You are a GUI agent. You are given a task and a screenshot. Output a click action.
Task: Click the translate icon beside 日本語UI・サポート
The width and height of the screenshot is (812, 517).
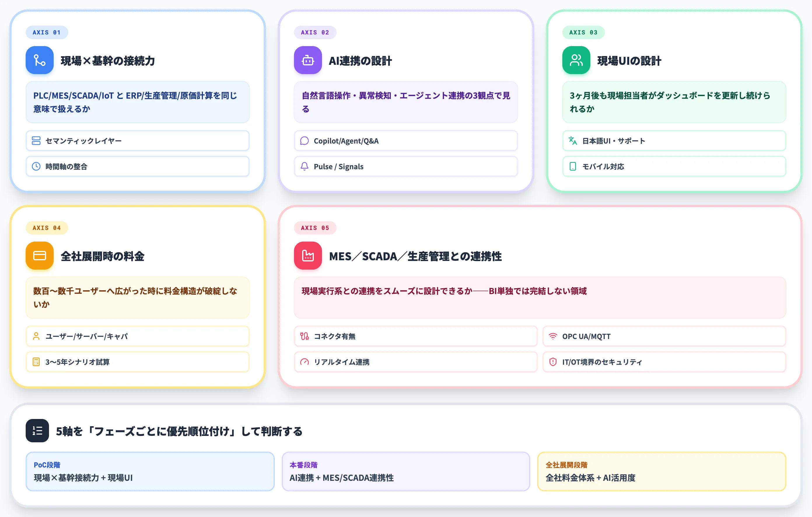pos(573,141)
